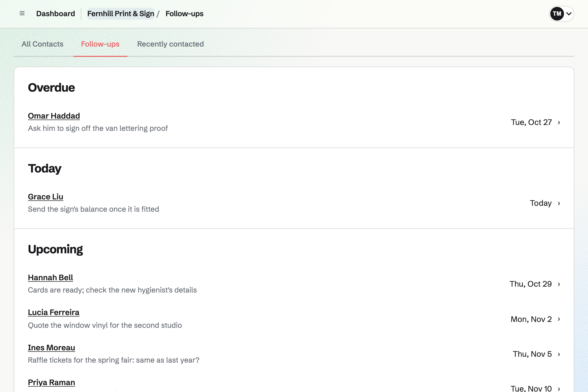The height and width of the screenshot is (392, 588).
Task: Expand the Tue, Oct 27 follow-up chevron
Action: point(559,122)
